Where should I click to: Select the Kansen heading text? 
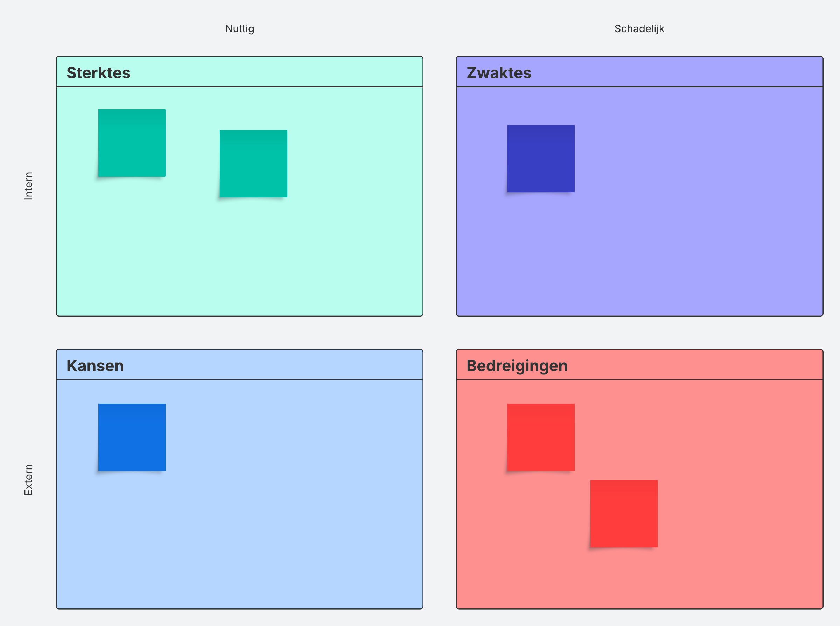pos(95,366)
